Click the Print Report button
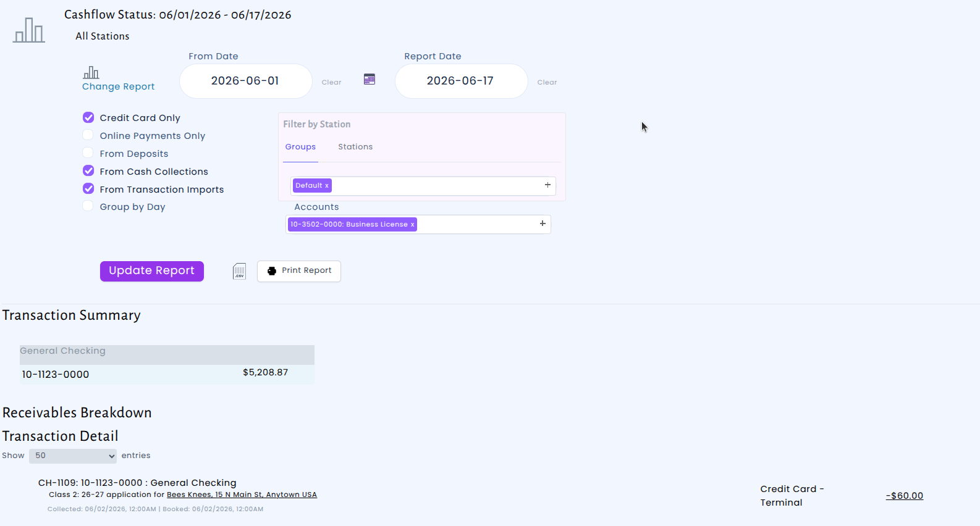This screenshot has height=526, width=980. 299,271
